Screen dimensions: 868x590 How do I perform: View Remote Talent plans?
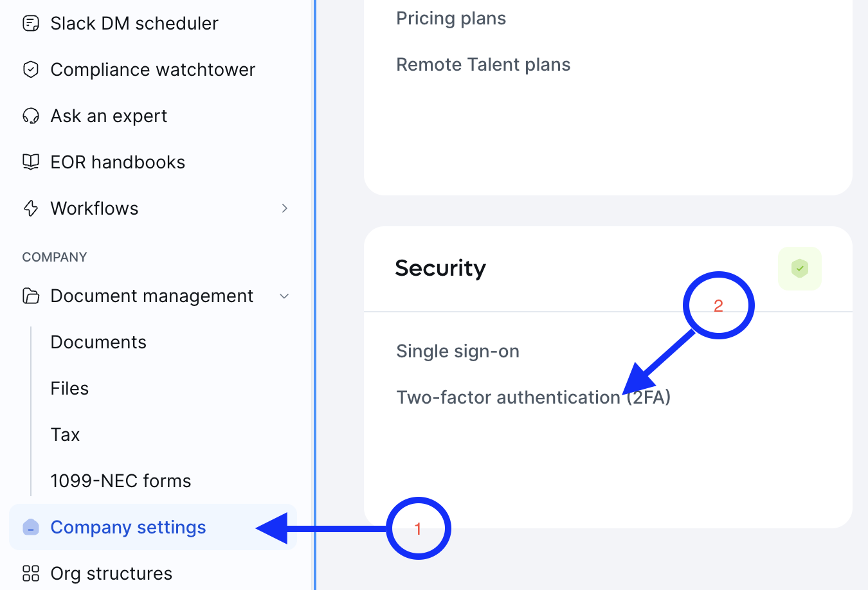483,64
